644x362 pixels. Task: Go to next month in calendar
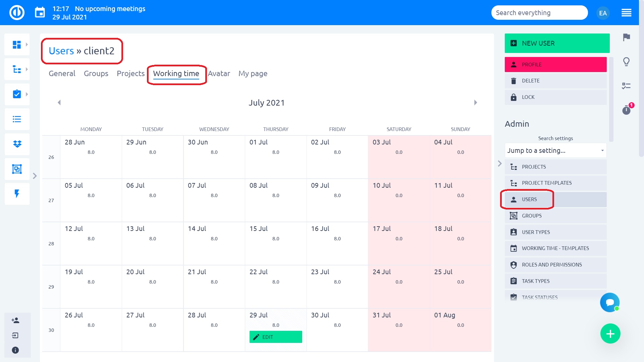[475, 103]
